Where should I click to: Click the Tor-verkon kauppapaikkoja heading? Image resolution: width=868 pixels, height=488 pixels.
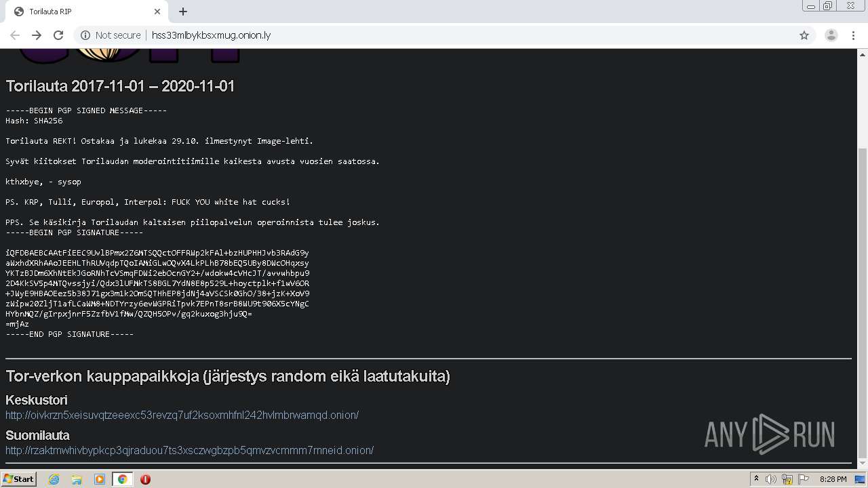tap(228, 376)
